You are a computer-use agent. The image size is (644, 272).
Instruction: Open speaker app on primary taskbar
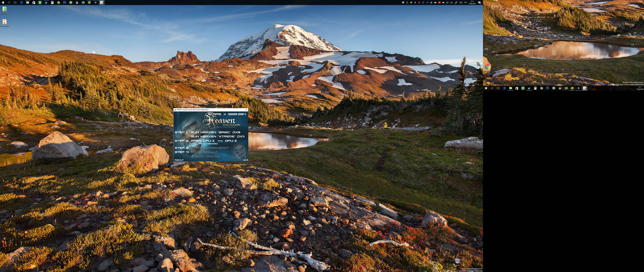tap(77, 3)
